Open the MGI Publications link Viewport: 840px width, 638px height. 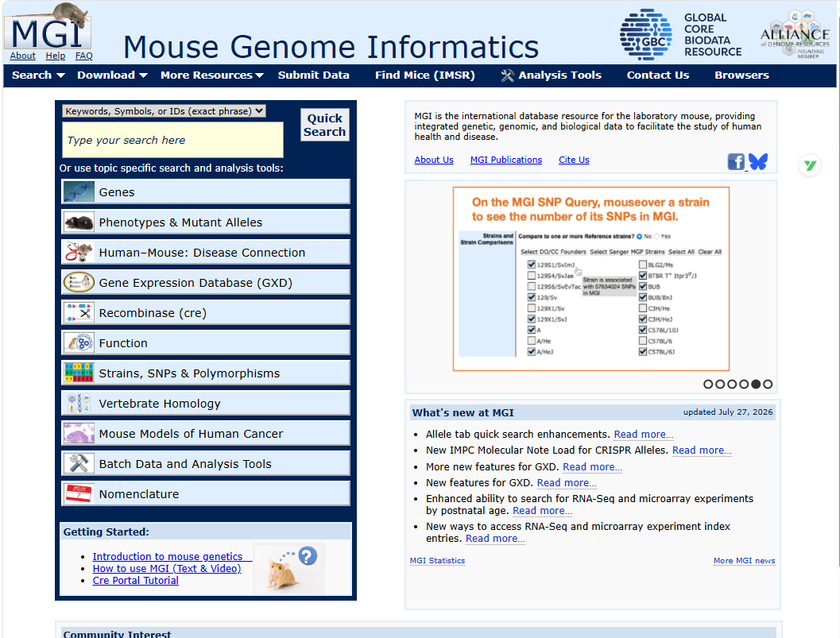pyautogui.click(x=505, y=160)
